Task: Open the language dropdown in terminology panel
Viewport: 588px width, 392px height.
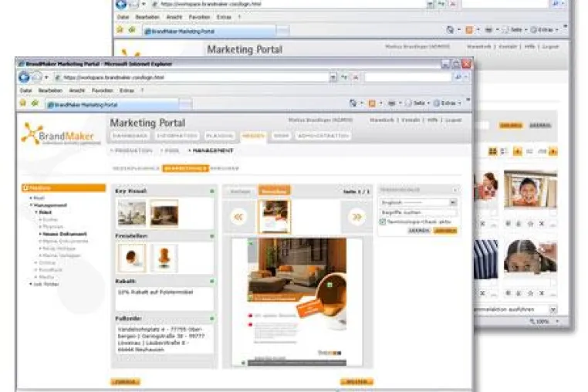Action: point(453,203)
